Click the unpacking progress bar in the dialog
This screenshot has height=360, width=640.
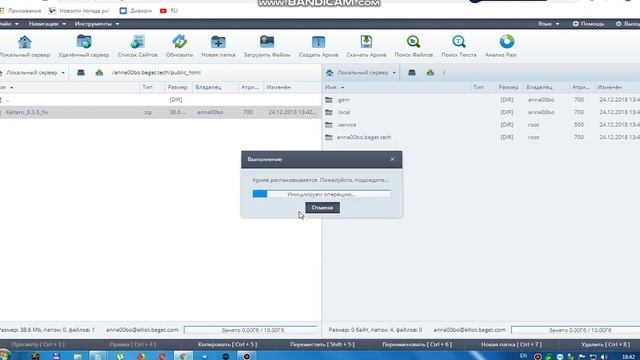coord(322,194)
